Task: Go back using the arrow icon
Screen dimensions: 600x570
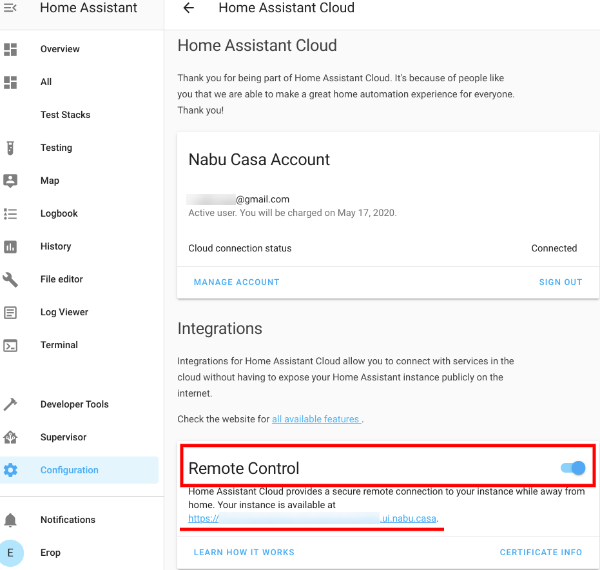Action: coord(189,9)
